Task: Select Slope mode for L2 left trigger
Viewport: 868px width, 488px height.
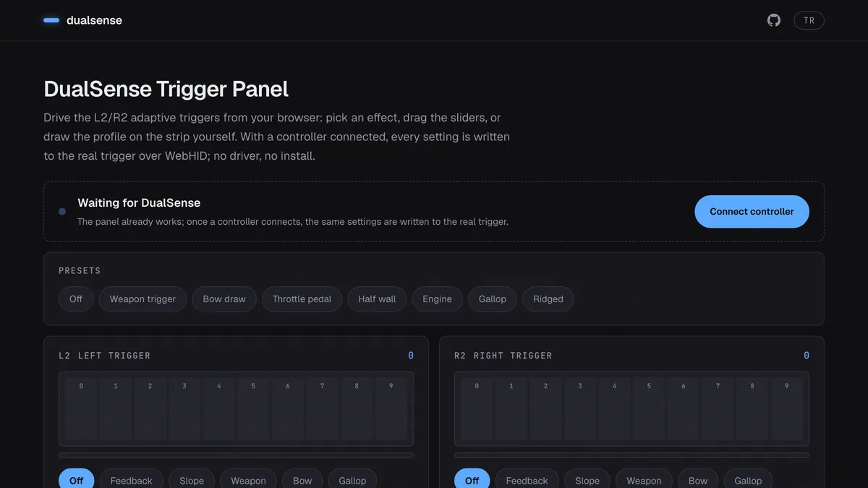Action: point(192,479)
